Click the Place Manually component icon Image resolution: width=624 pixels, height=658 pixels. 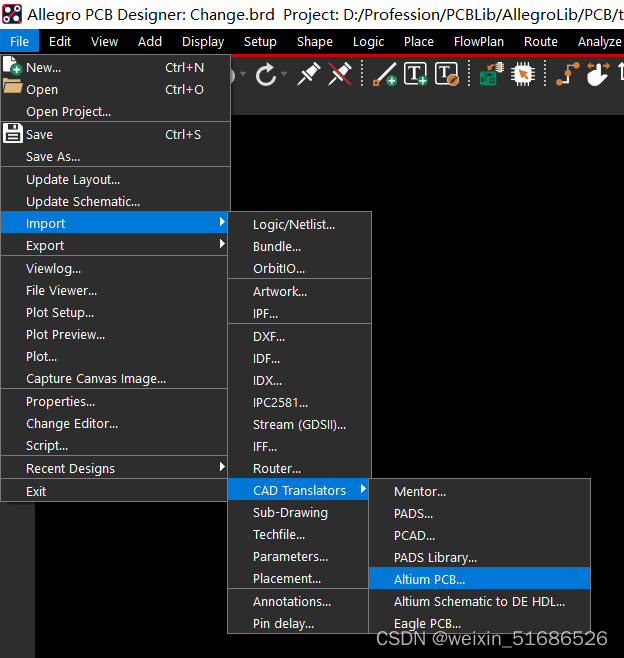tap(489, 75)
